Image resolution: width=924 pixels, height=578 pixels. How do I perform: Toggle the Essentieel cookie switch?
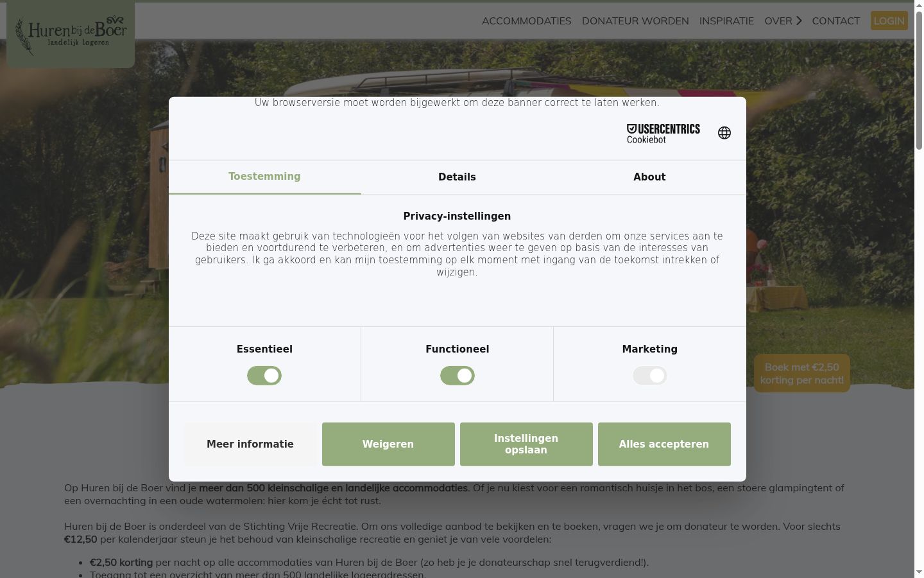coord(264,376)
